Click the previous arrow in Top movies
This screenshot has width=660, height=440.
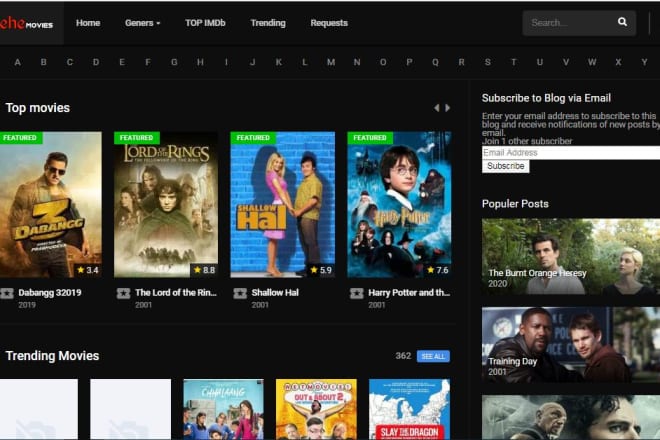click(437, 108)
